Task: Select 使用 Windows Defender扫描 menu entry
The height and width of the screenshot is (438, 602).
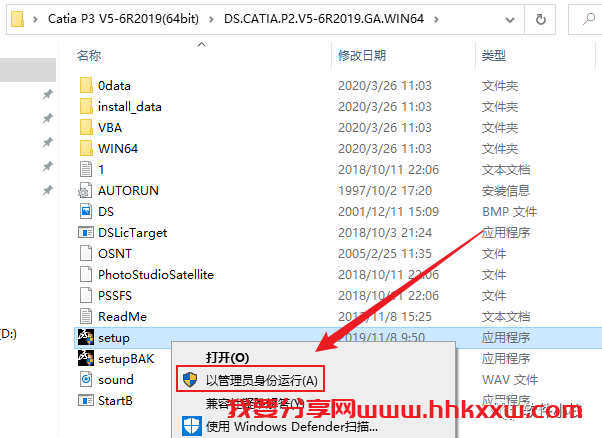Action: click(292, 426)
